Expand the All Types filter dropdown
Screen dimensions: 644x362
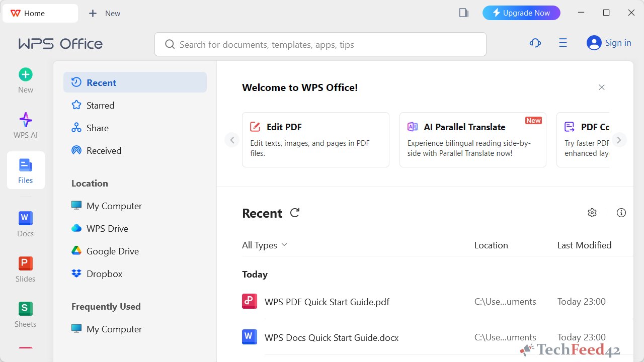[265, 245]
